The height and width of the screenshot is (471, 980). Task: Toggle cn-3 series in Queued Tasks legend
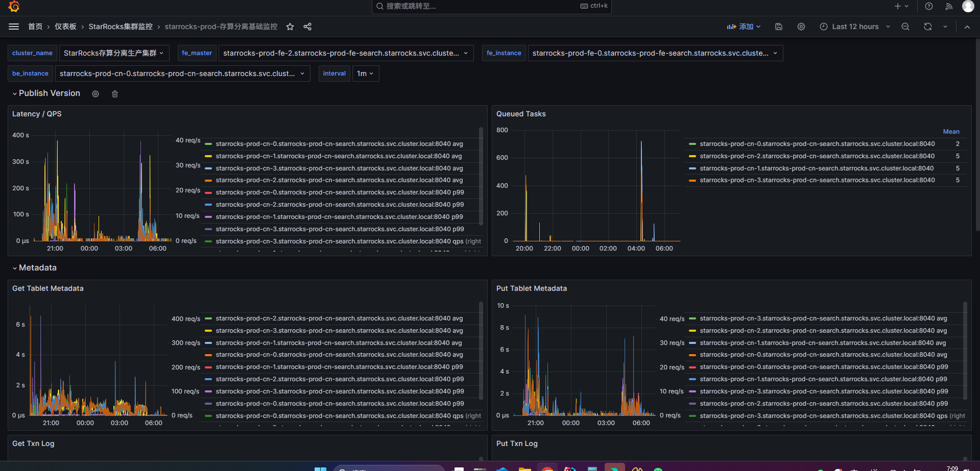click(x=817, y=180)
